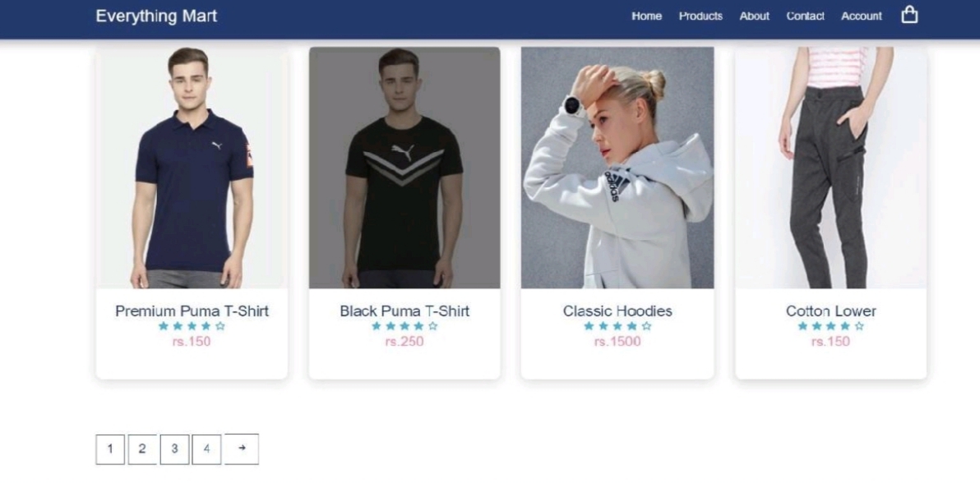Click star rating under Cotton Lower
This screenshot has width=980, height=483.
[830, 326]
